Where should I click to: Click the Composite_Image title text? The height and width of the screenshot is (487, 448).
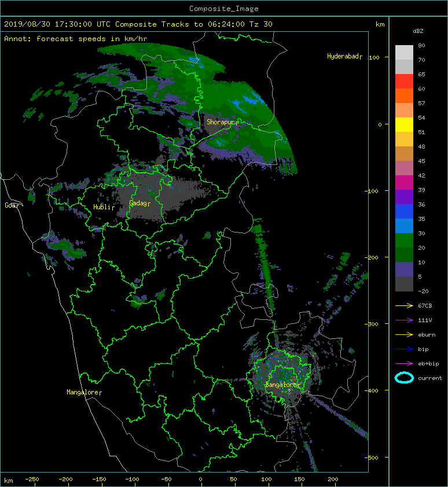[224, 9]
